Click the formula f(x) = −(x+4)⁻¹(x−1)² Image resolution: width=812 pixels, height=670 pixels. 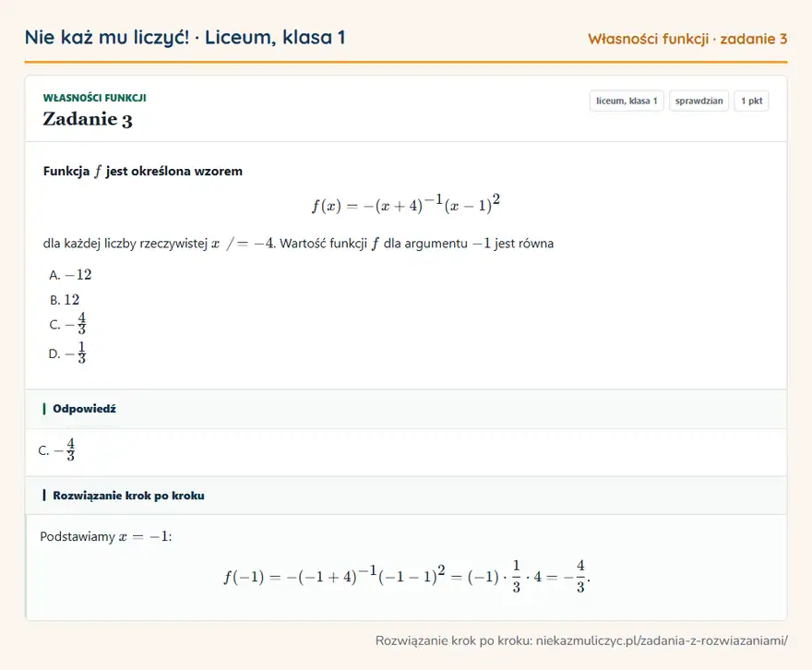pyautogui.click(x=406, y=203)
